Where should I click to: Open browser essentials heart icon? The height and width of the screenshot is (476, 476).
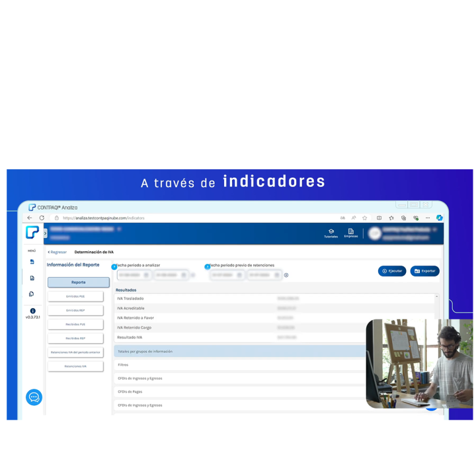[x=416, y=218]
